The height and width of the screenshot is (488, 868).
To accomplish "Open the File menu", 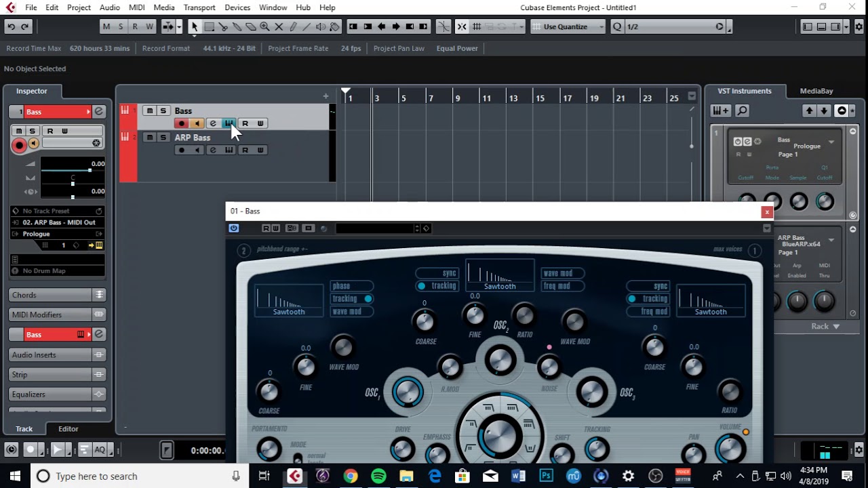I will [x=31, y=7].
